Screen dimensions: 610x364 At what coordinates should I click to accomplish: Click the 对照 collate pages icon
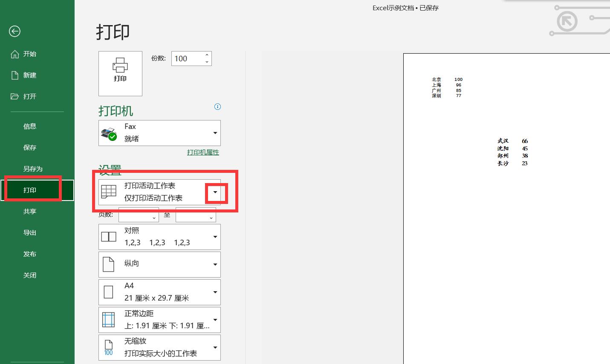[109, 236]
